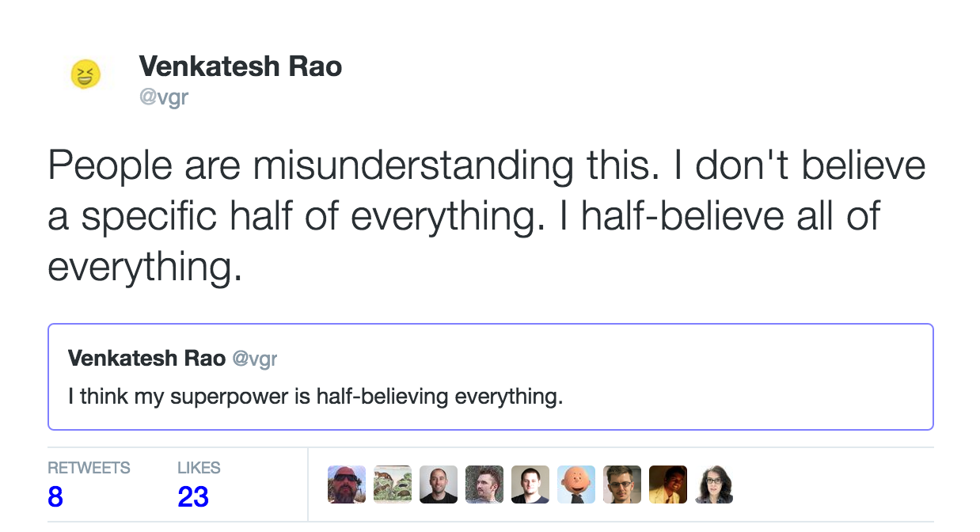This screenshot has width=980, height=532.
Task: Click the animal illustration liker avatar
Action: tap(393, 484)
